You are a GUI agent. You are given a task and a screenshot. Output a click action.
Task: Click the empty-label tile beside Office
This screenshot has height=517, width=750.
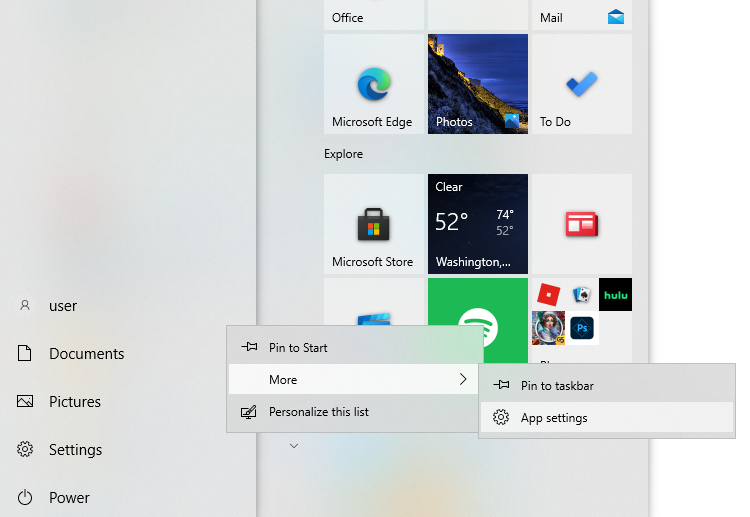click(x=478, y=15)
